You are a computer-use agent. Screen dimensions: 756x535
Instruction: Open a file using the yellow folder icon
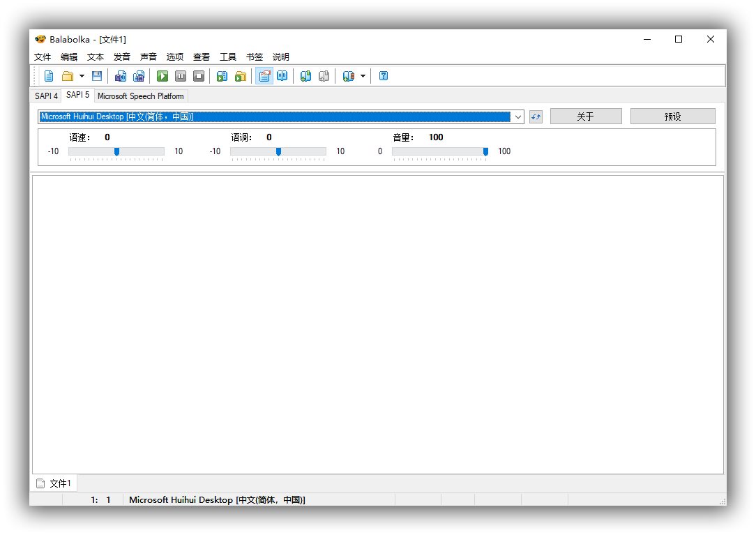coord(68,76)
